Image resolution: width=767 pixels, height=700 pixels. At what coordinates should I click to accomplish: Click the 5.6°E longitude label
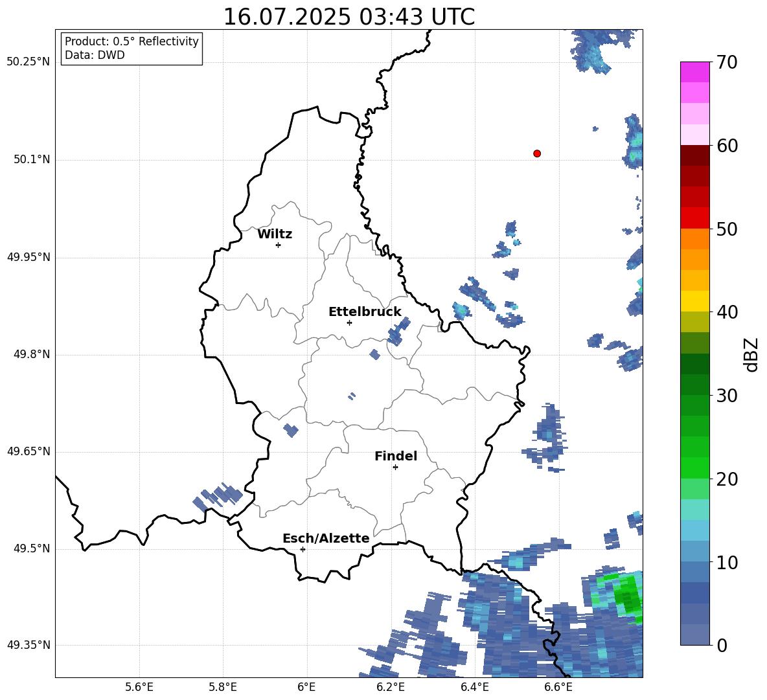click(139, 687)
